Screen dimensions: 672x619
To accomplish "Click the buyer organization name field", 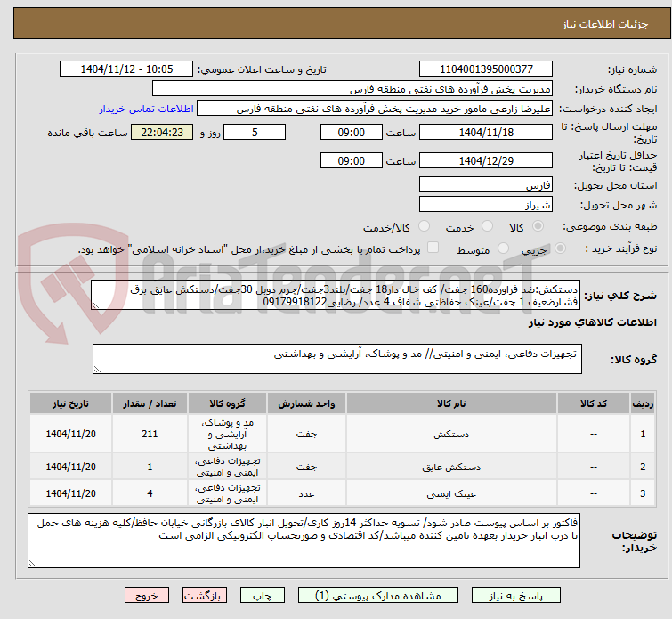I will point(352,89).
